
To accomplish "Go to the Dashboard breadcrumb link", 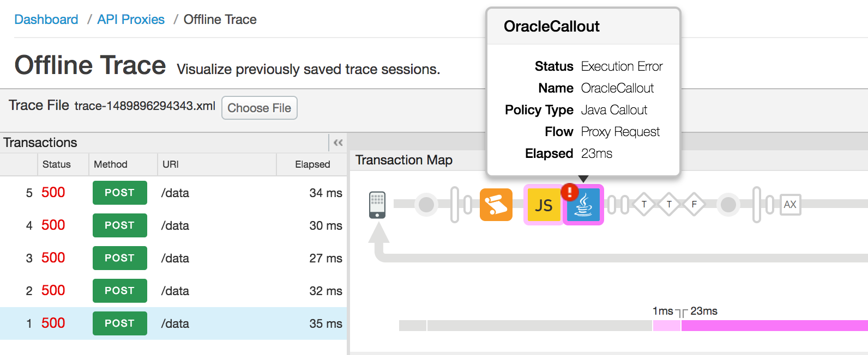I will pos(46,20).
